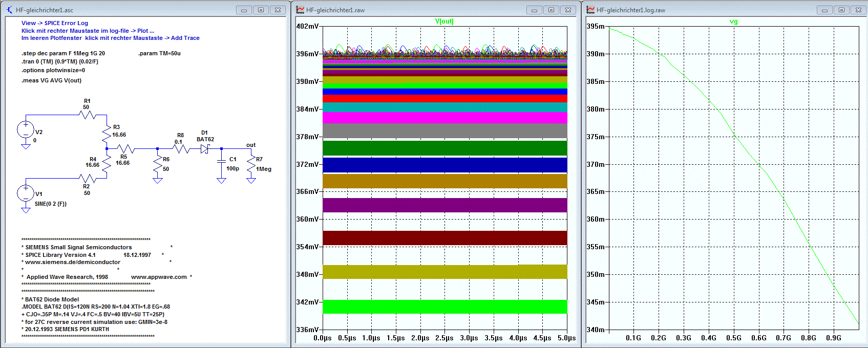Click the V2 voltage source symbol

26,129
